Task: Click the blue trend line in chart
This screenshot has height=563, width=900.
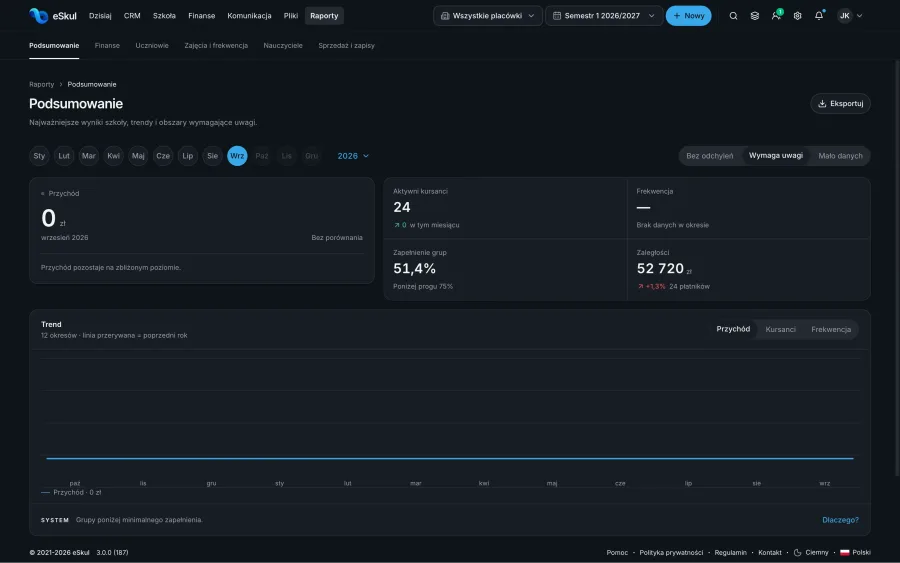Action: tap(450, 459)
